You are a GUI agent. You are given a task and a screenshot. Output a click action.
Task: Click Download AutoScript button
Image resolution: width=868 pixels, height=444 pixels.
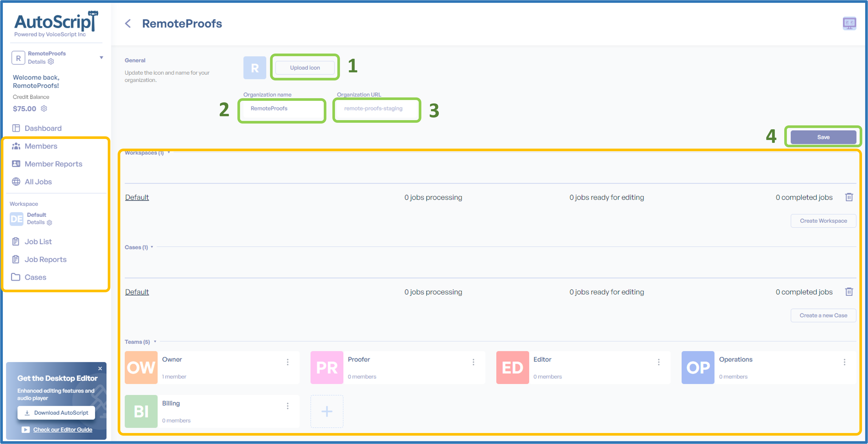(56, 413)
